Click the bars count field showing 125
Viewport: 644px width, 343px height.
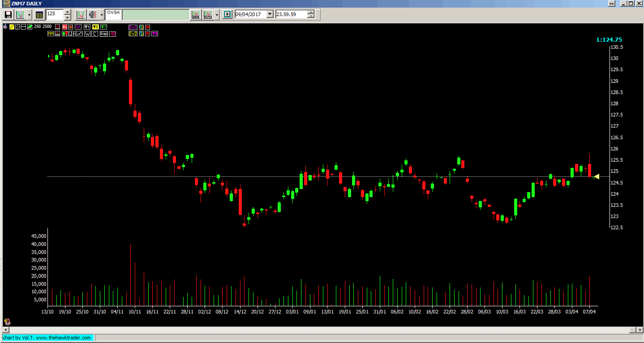55,14
